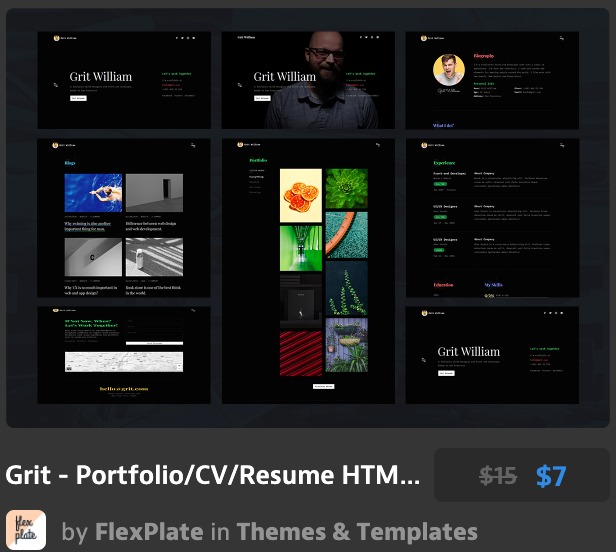Viewport: 616px width, 552px height.
Task: Click the FlexPlate author logo icon
Action: [x=26, y=530]
